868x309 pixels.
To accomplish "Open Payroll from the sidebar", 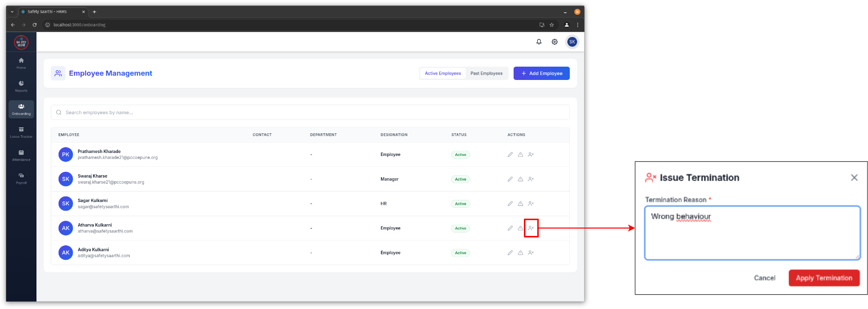I will pyautogui.click(x=21, y=178).
